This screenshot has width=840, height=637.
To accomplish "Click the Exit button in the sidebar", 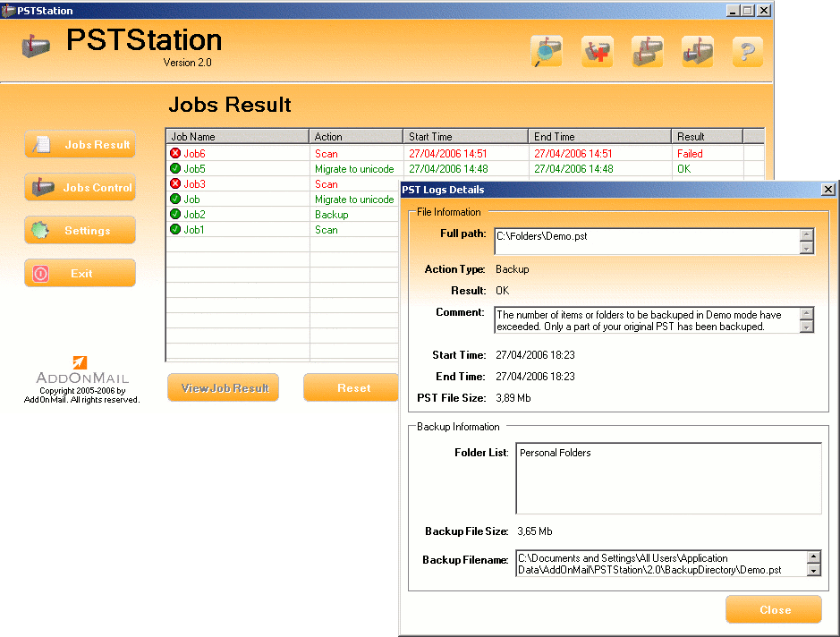I will pos(80,273).
